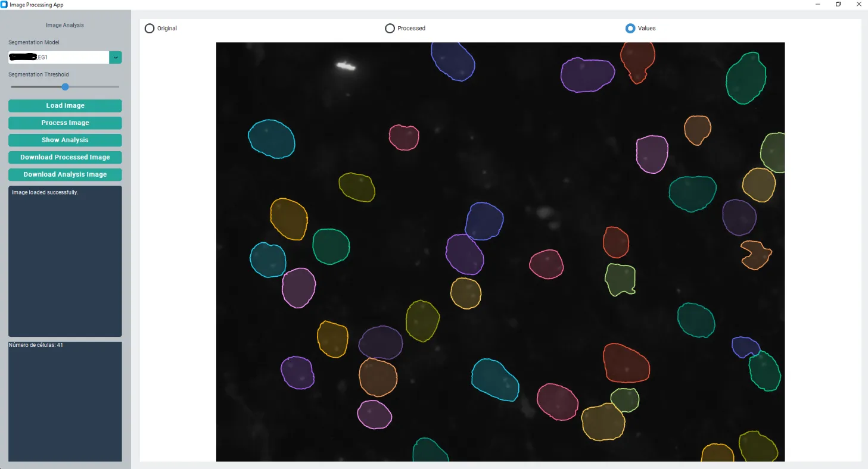Click the Segmentation Threshold slider handle
This screenshot has height=469, width=868.
click(65, 86)
